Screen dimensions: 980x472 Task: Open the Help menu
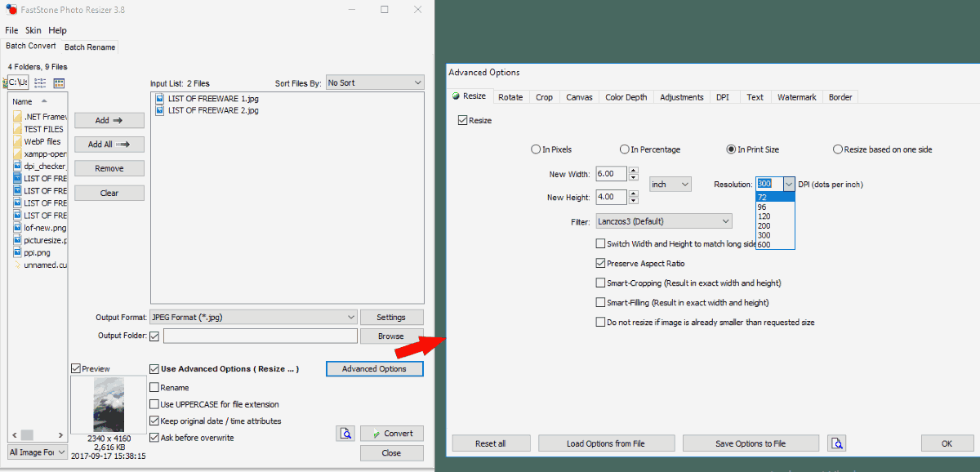click(58, 30)
